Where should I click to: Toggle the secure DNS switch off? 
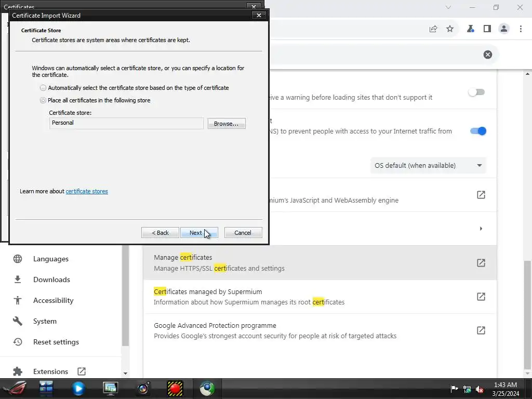(478, 131)
